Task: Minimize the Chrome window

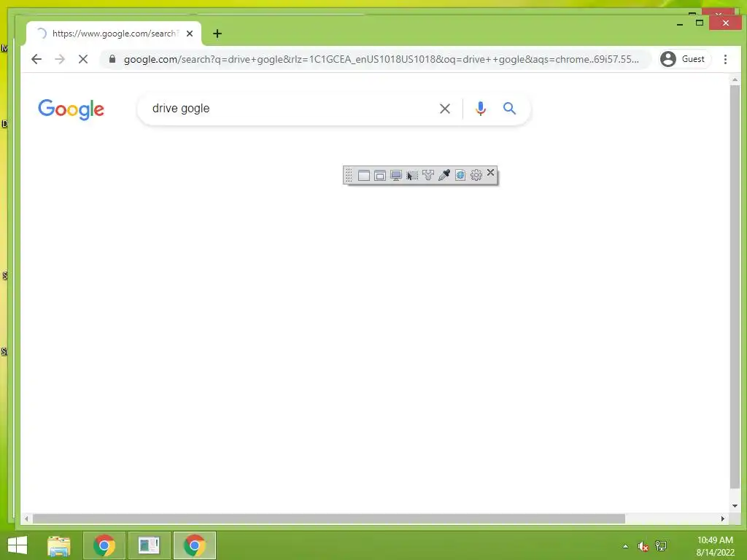Action: [680, 23]
